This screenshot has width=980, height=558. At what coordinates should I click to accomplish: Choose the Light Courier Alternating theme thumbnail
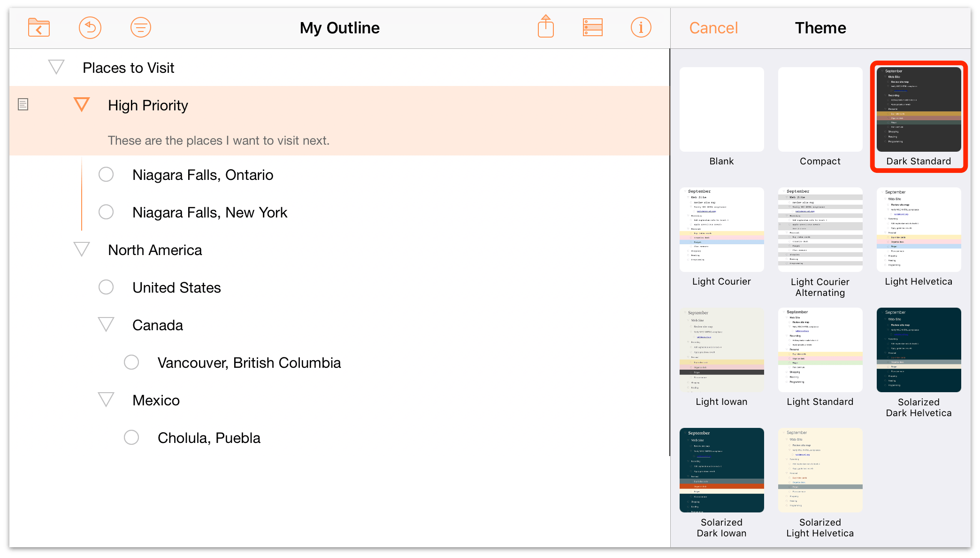tap(820, 229)
